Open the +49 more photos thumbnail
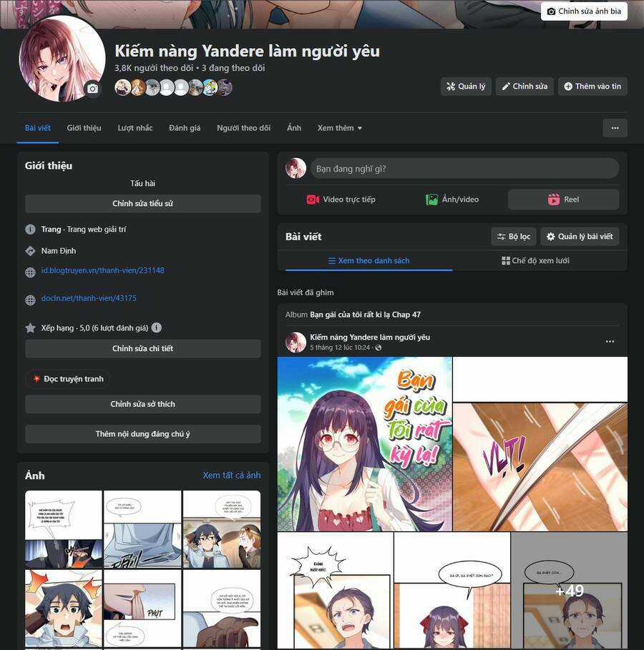 click(x=569, y=591)
